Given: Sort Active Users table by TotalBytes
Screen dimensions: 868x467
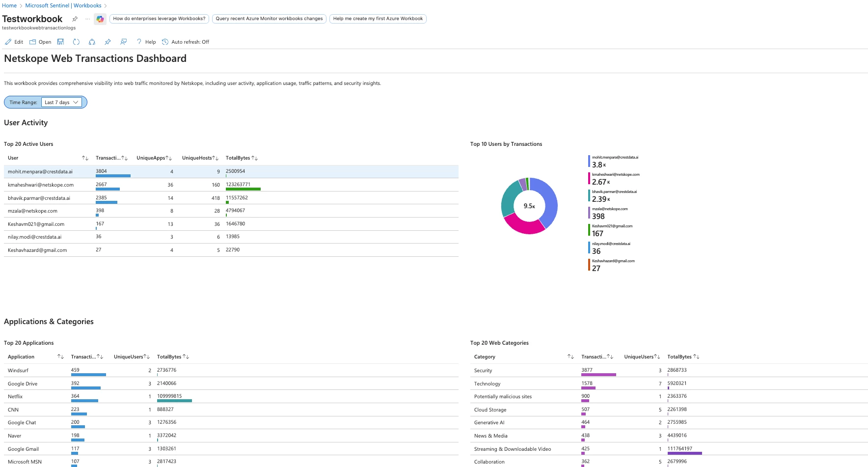Looking at the screenshot, I should click(x=255, y=158).
